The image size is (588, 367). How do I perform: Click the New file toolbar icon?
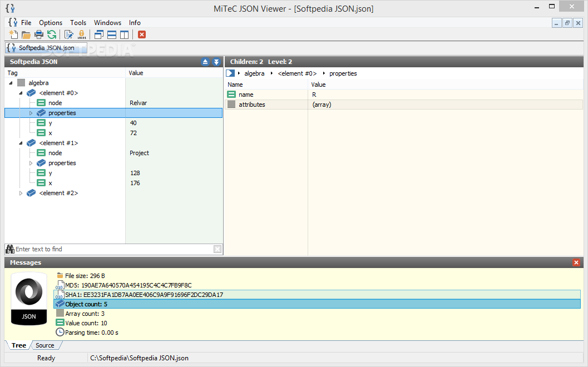point(13,35)
